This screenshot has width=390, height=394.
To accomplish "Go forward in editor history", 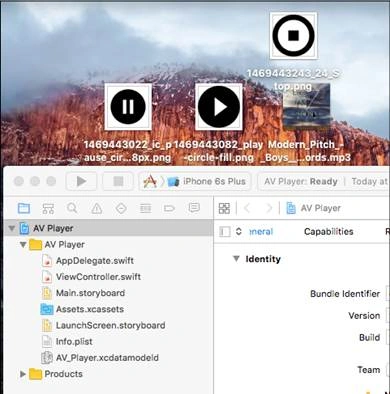I will click(269, 209).
